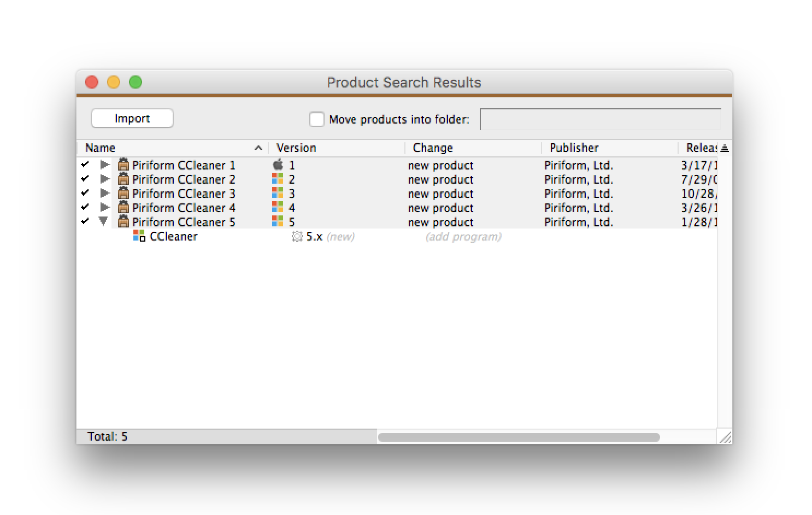812x515 pixels.
Task: Click the Apple platform icon for version 1
Action: (278, 165)
